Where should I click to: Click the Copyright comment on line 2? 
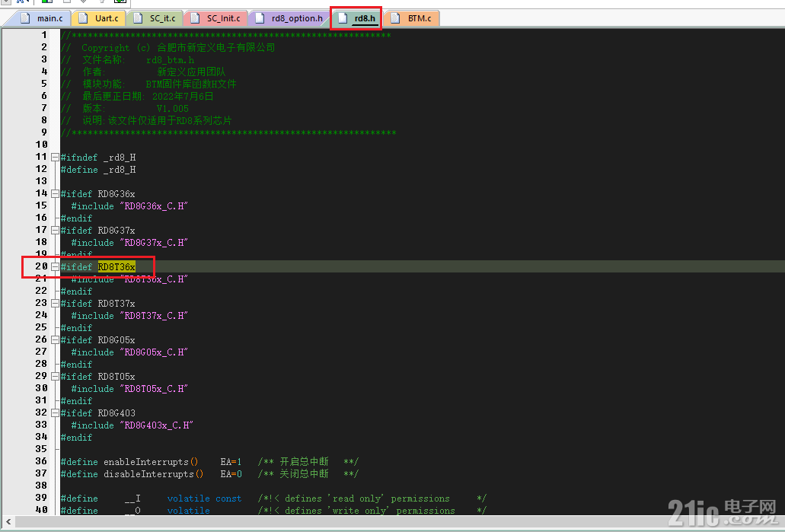point(168,47)
